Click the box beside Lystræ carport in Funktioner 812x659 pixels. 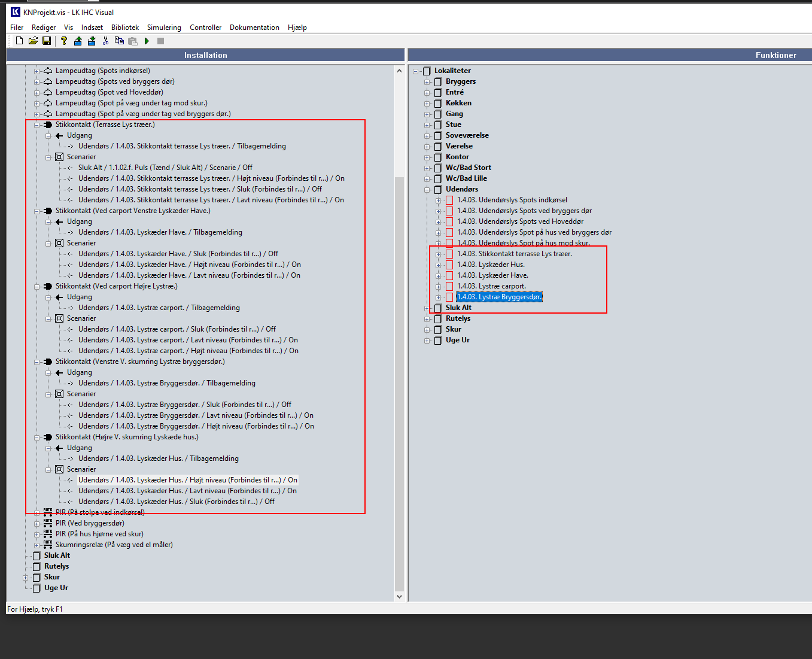click(449, 286)
